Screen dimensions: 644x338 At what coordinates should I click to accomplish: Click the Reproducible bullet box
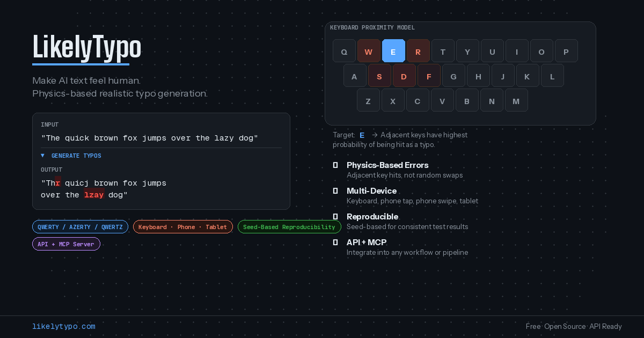335,217
